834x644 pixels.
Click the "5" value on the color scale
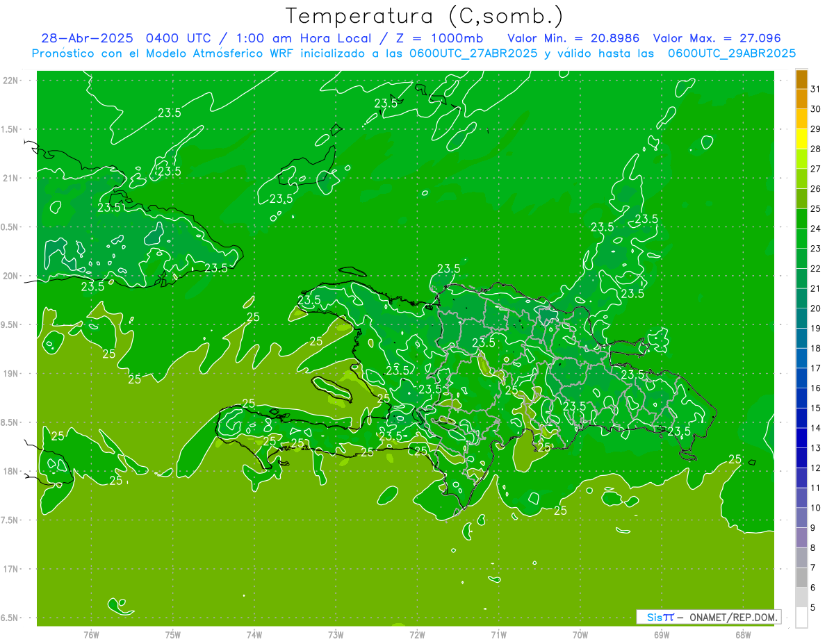813,608
